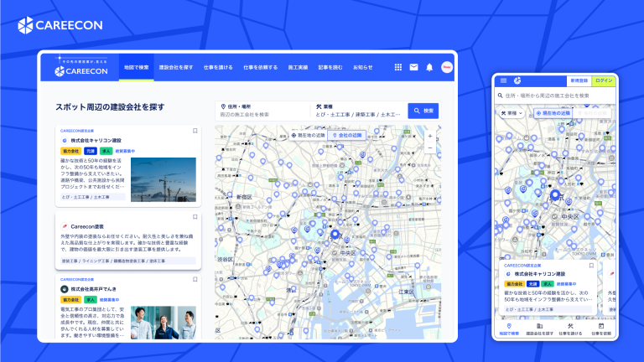This screenshot has width=644, height=362.
Task: Click the mobile address search field
Action: pos(555,96)
